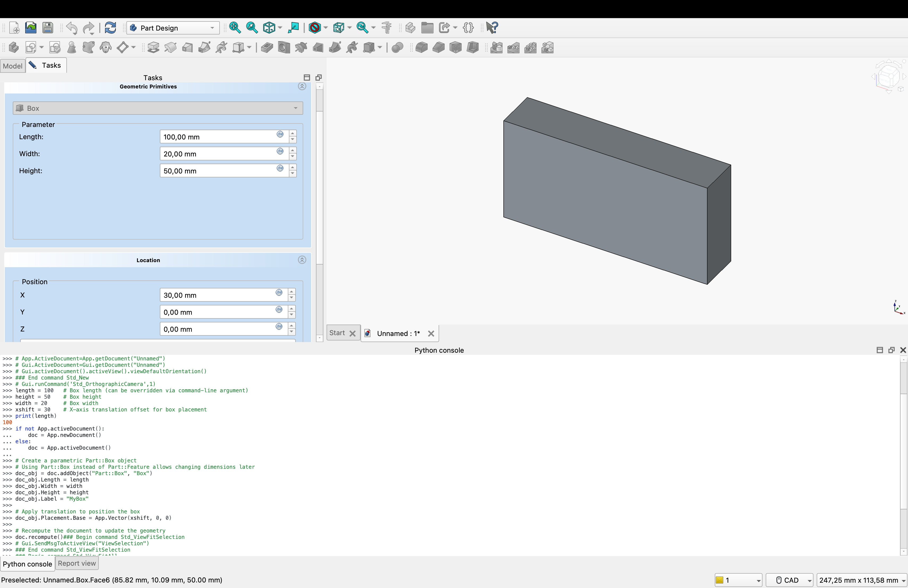This screenshot has width=908, height=588.
Task: Click the Fillet tool icon
Action: [x=421, y=48]
